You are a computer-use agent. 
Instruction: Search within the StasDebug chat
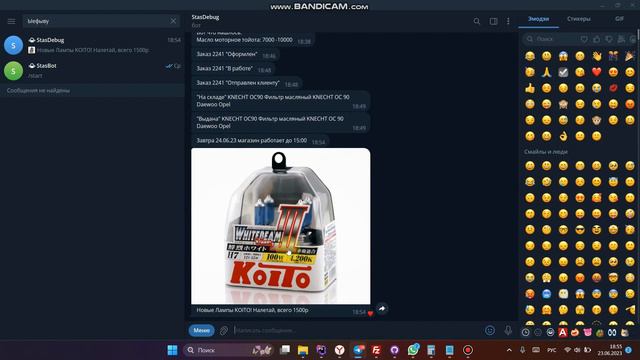click(x=477, y=21)
